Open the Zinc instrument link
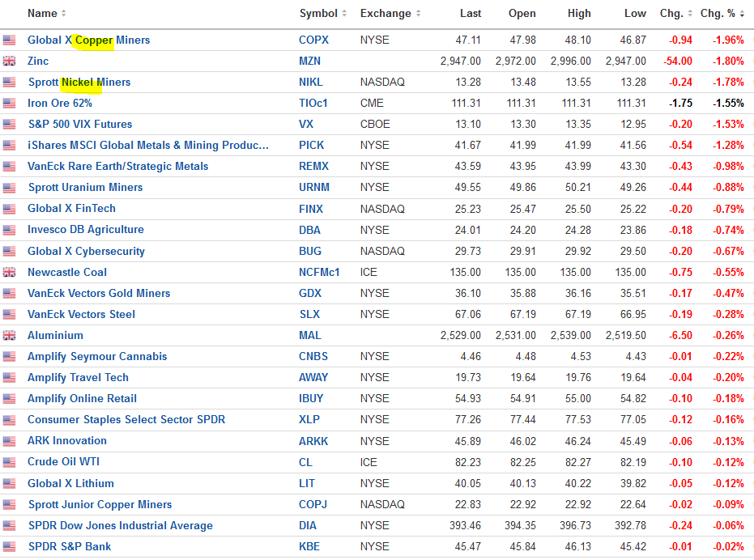Image resolution: width=754 pixels, height=560 pixels. (x=38, y=61)
